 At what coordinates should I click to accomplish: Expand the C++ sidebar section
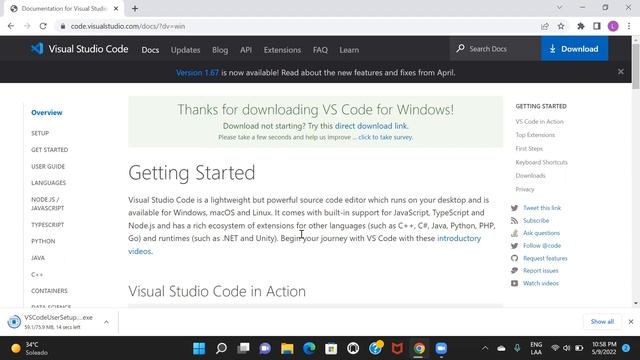[x=37, y=275]
